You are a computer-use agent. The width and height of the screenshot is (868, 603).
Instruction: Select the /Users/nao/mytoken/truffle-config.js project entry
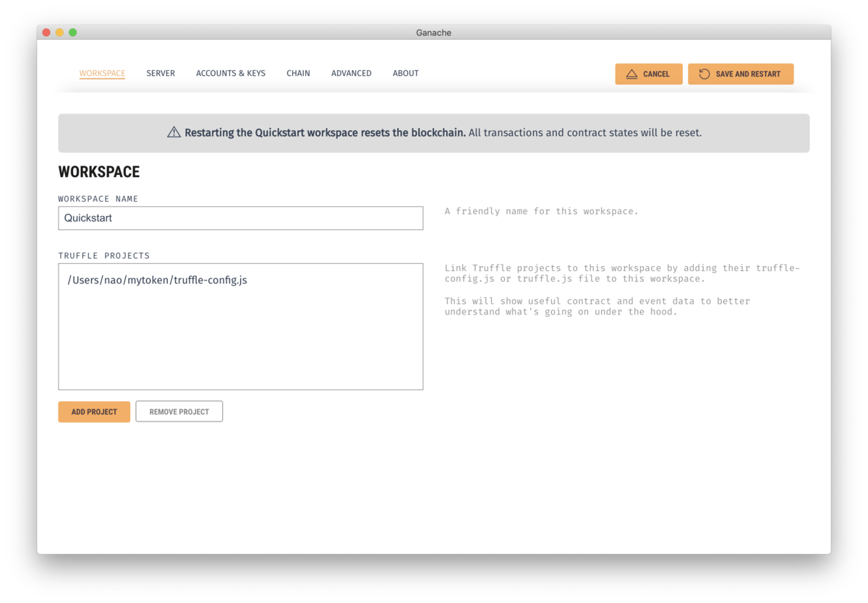[x=157, y=280]
